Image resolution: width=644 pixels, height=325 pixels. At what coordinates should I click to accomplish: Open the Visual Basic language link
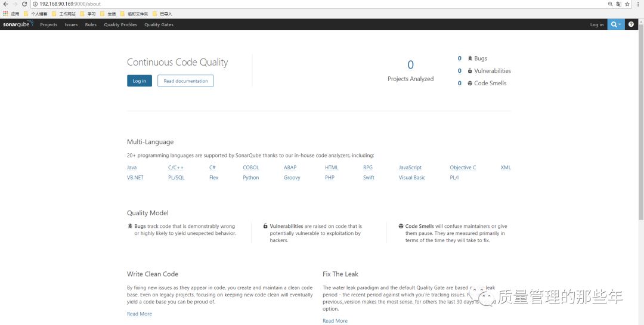412,178
